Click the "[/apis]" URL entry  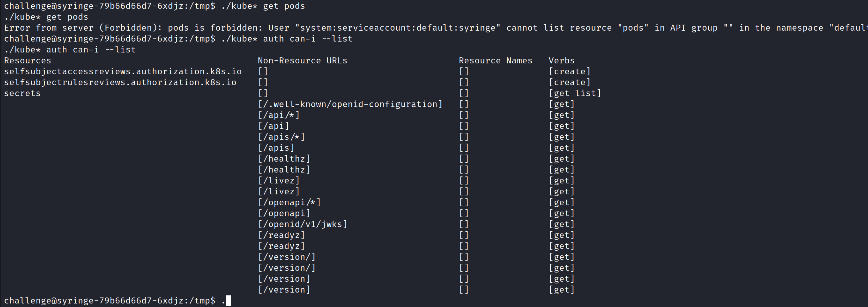276,148
